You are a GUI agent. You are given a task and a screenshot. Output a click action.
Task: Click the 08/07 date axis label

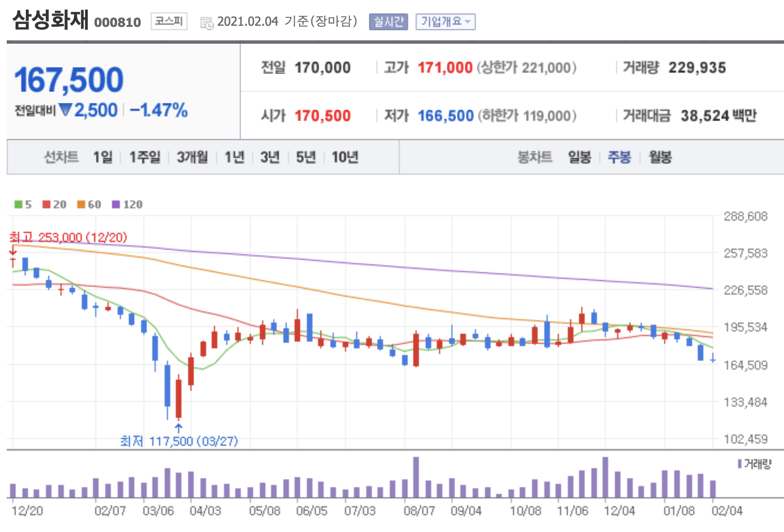click(419, 511)
